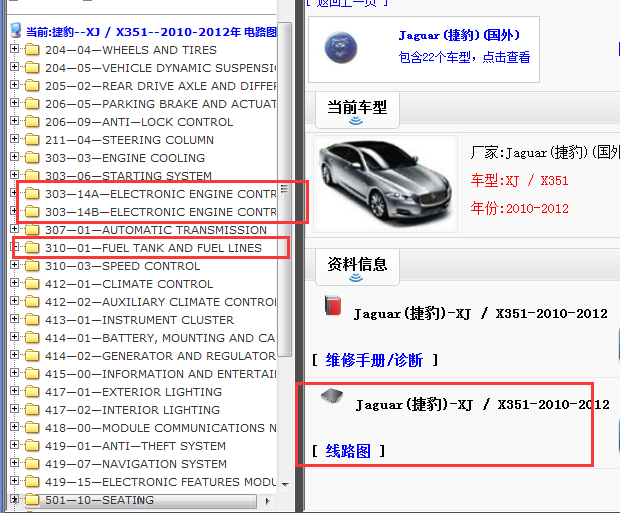Click folder icon of 204—04—WHEELS AND TIRES
The height and width of the screenshot is (513, 620).
(32, 50)
